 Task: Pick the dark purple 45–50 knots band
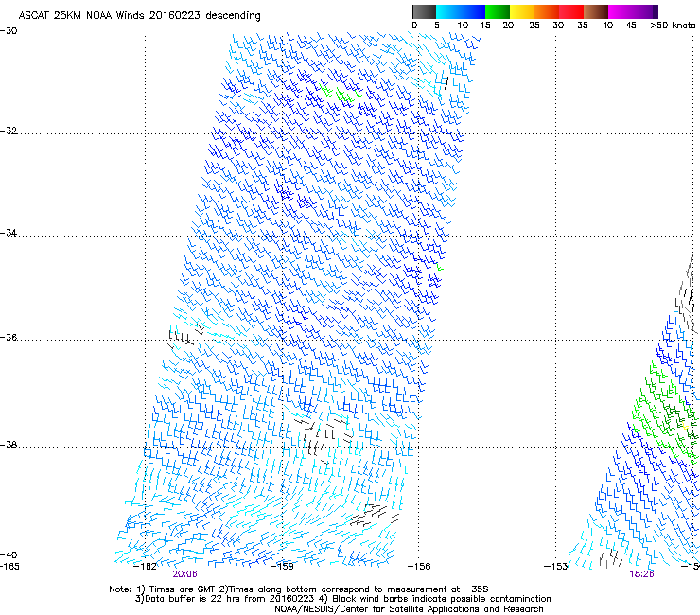645,11
